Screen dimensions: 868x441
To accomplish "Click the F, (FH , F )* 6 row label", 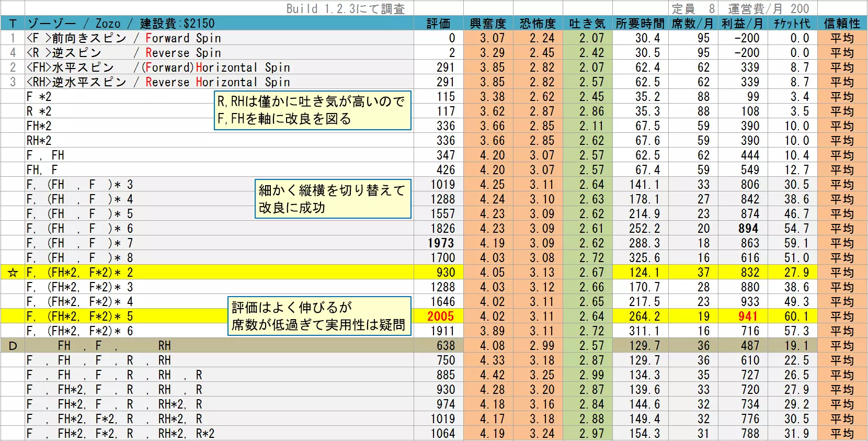I will click(80, 229).
